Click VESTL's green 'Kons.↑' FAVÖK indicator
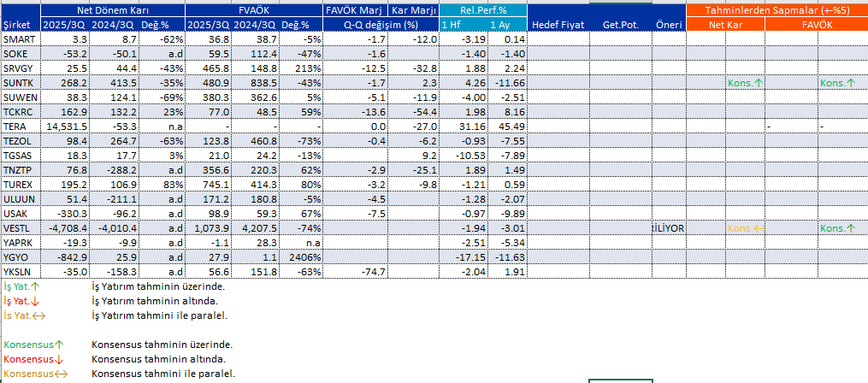Image resolution: width=868 pixels, height=383 pixels. pyautogui.click(x=837, y=228)
